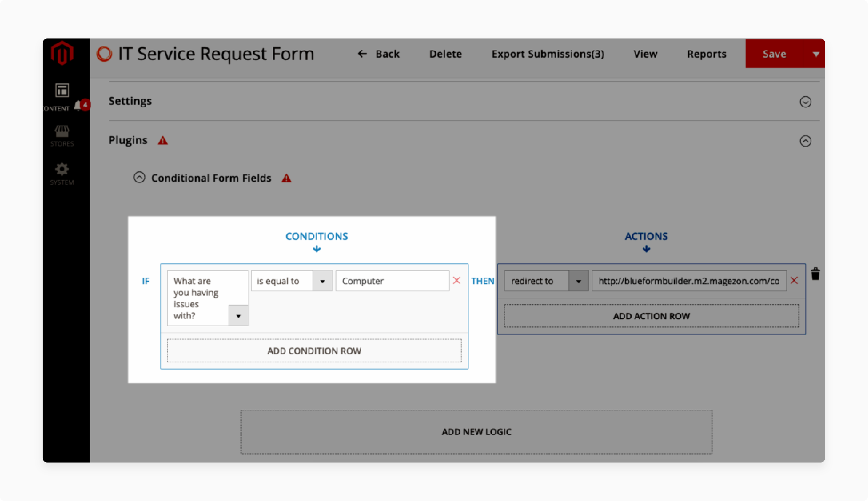Click the View button
The height and width of the screenshot is (501, 868).
[x=645, y=54]
